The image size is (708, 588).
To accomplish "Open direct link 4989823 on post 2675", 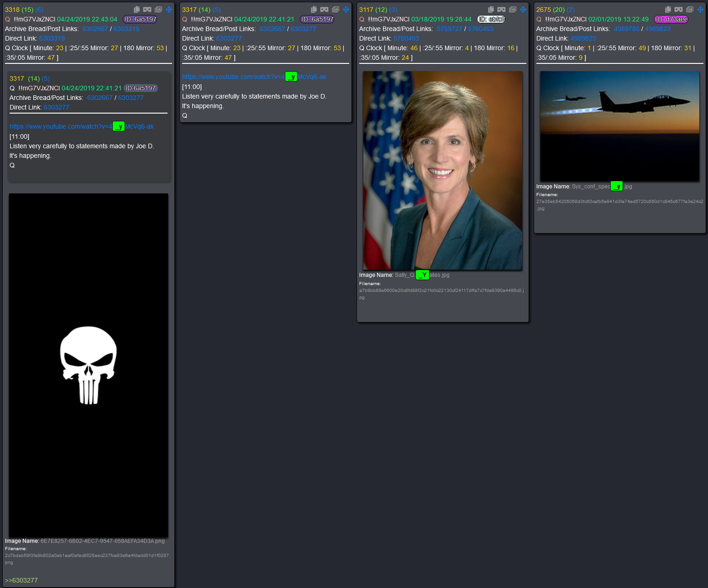I will pyautogui.click(x=583, y=38).
